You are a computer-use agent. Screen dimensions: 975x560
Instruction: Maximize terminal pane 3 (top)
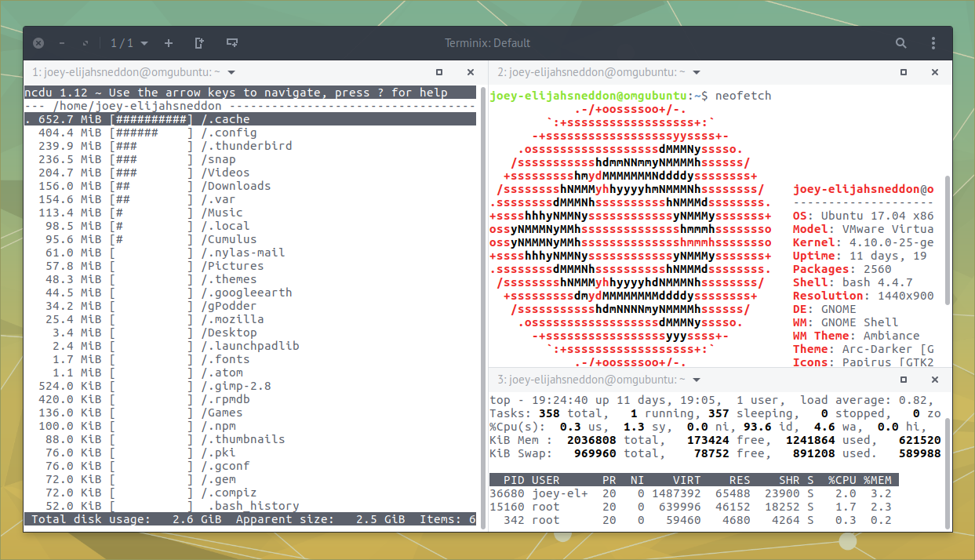(x=903, y=380)
